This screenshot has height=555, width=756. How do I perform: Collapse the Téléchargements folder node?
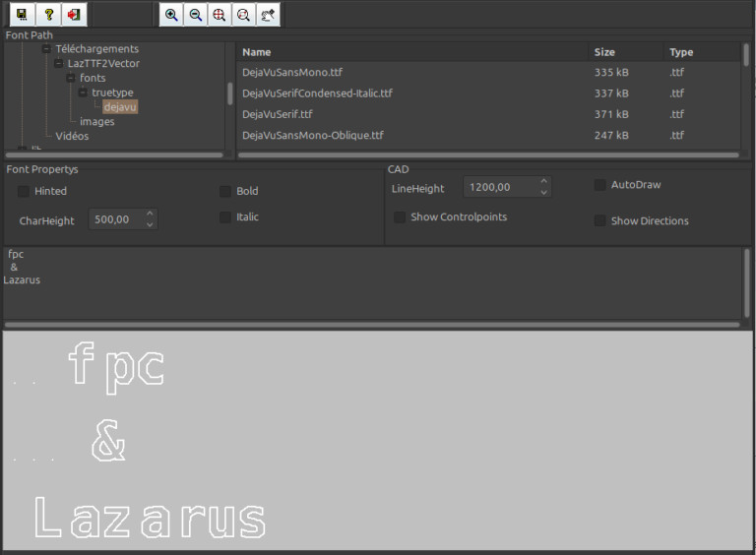(x=46, y=49)
